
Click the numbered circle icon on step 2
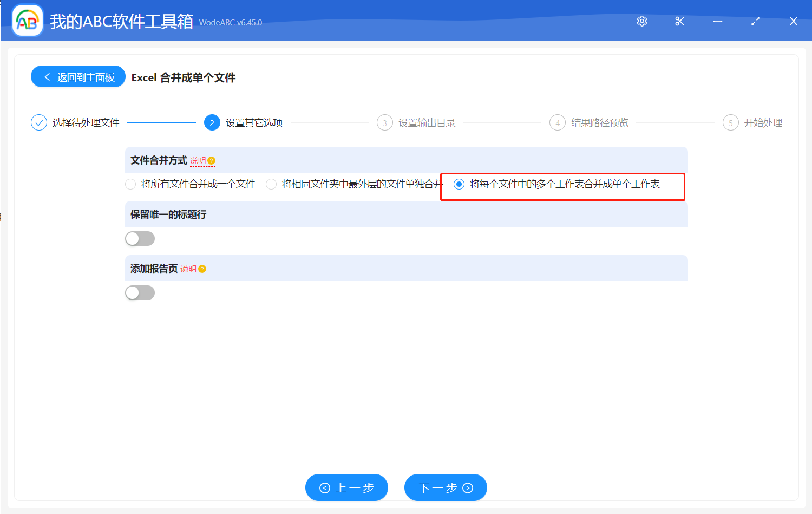212,122
